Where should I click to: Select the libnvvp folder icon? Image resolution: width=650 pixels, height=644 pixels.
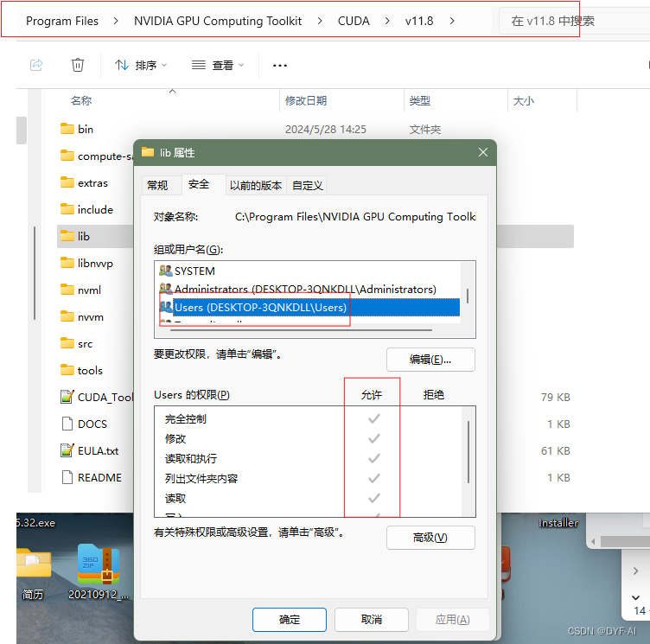67,263
